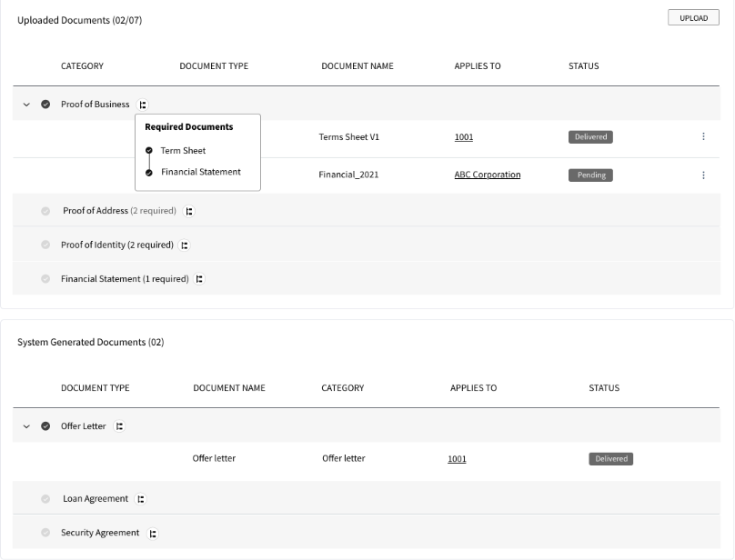Click the Delivered status badge for Terms Sheet V1
Viewport: 735px width, 560px height.
pyautogui.click(x=590, y=137)
